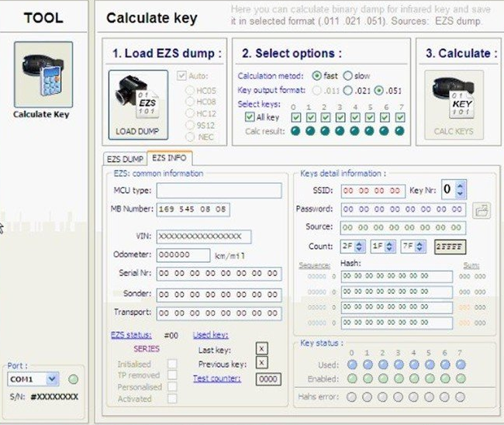The width and height of the screenshot is (504, 425).
Task: Click the green port status indicator
Action: point(73,379)
